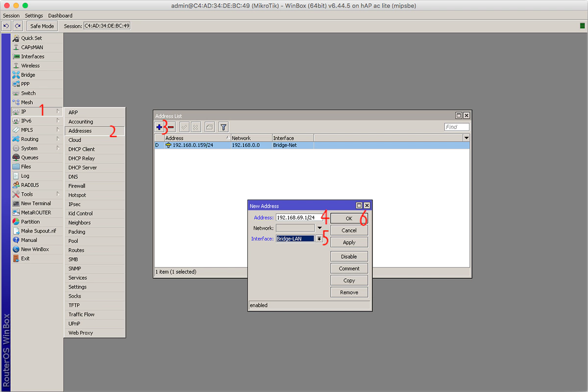Open RADIUS menu entry

tap(37, 185)
